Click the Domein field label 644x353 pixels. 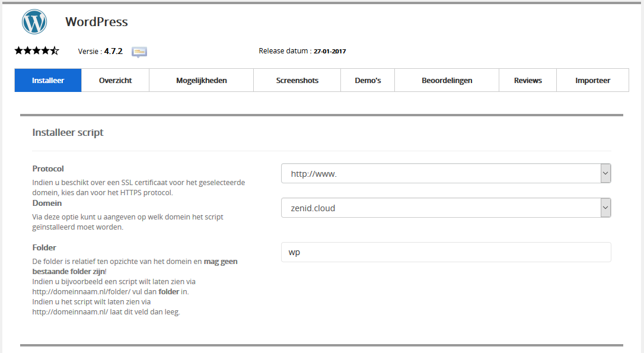[x=47, y=203]
